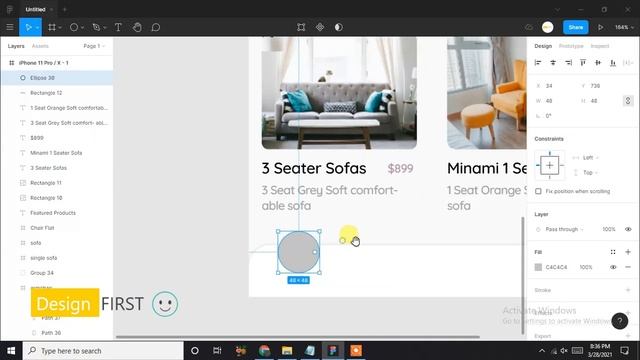Open Windows Start menu
The image size is (640, 360).
click(x=11, y=351)
